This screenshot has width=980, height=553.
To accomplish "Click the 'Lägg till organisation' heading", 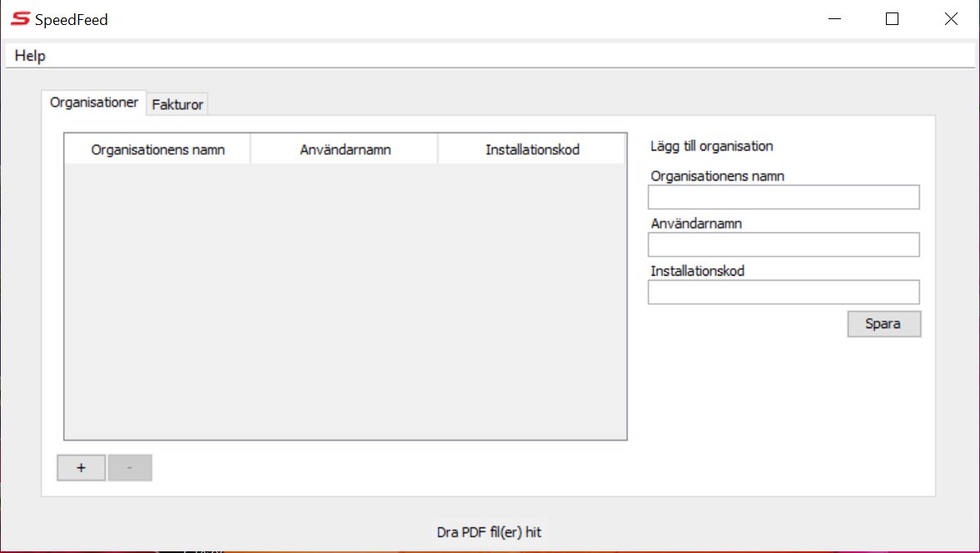I will tap(711, 147).
